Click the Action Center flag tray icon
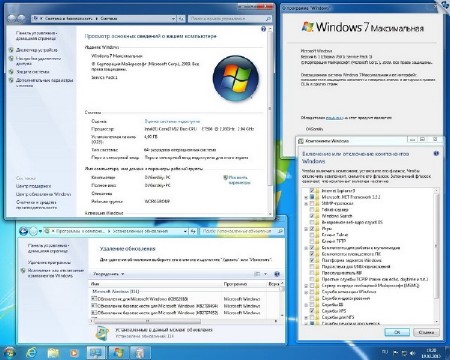Viewport: 450px width, 360px height. click(x=396, y=353)
